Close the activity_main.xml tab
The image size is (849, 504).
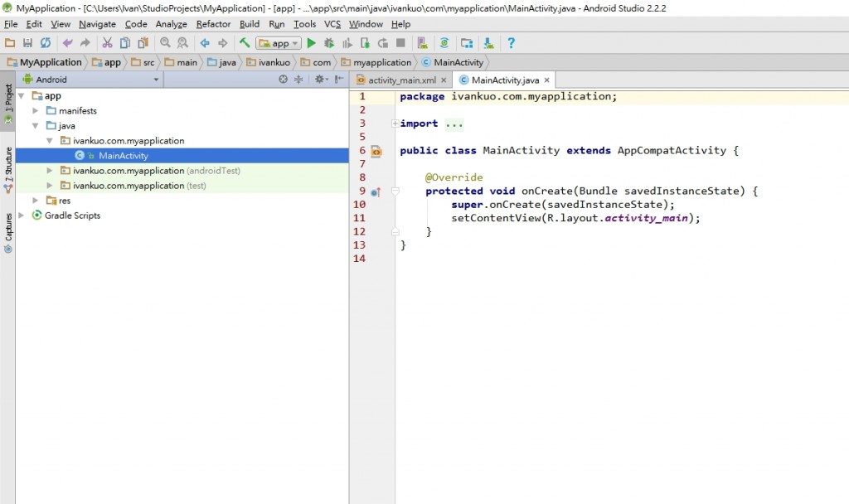[x=444, y=80]
